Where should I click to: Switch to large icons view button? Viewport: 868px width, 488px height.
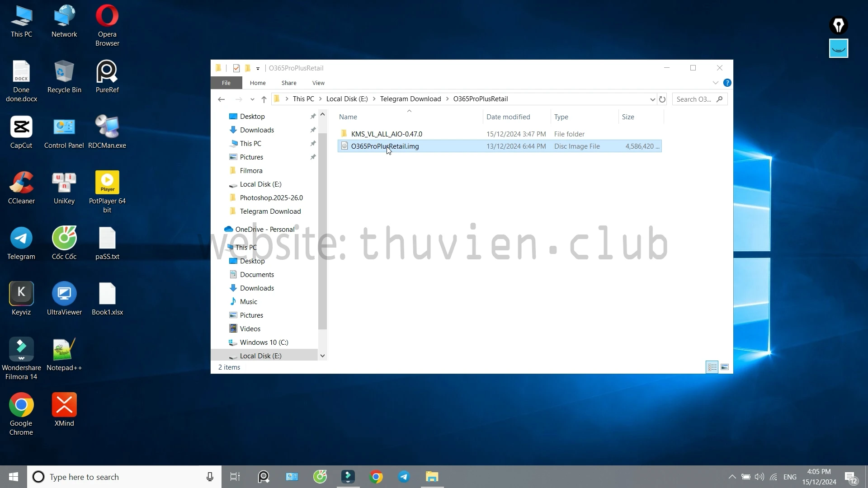tap(725, 367)
